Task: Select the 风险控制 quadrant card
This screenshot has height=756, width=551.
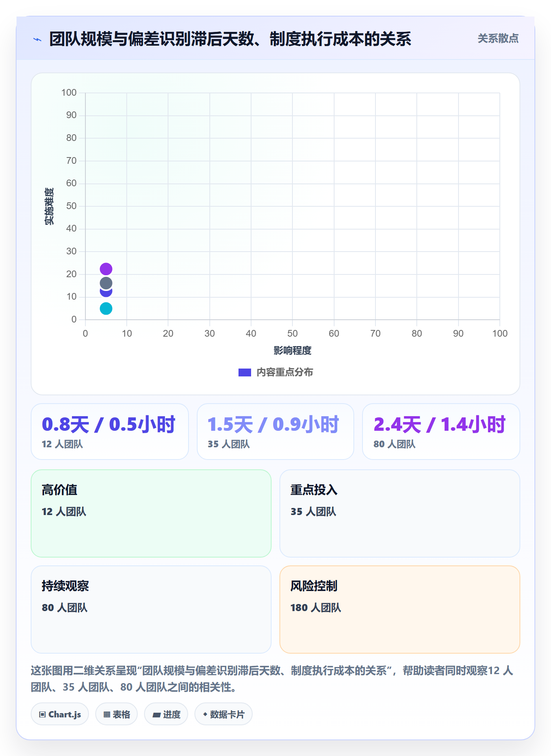Action: pos(400,610)
